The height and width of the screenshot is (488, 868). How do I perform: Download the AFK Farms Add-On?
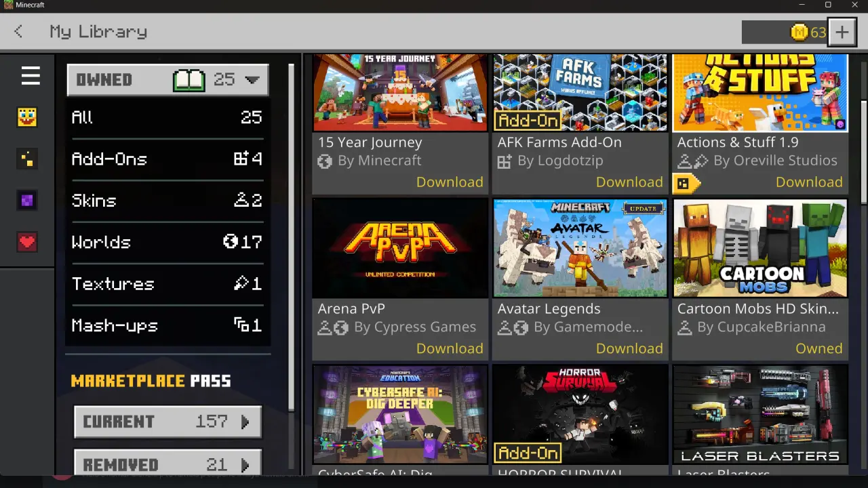[x=629, y=182]
